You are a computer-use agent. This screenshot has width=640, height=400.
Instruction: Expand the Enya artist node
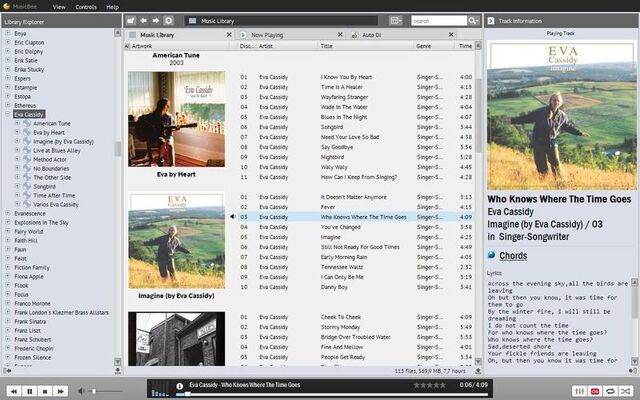click(7, 33)
